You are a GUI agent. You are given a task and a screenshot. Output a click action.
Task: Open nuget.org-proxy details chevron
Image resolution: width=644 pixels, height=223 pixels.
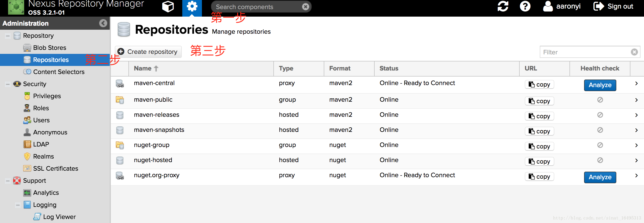pyautogui.click(x=636, y=175)
